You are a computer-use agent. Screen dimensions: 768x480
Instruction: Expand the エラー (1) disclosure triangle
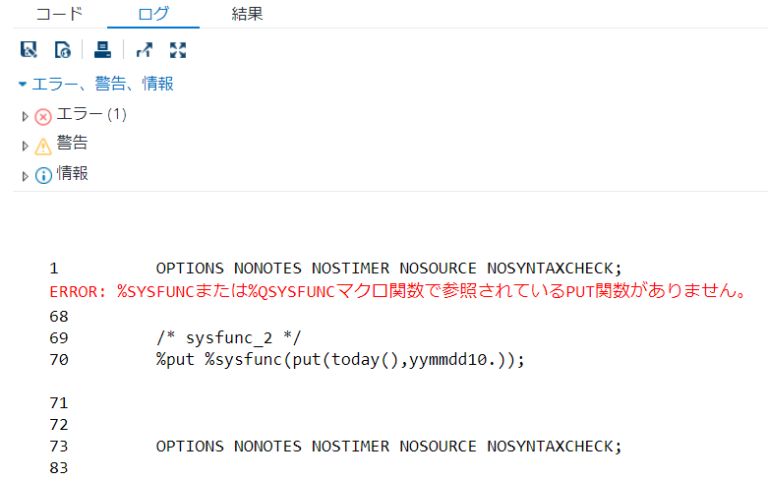26,116
